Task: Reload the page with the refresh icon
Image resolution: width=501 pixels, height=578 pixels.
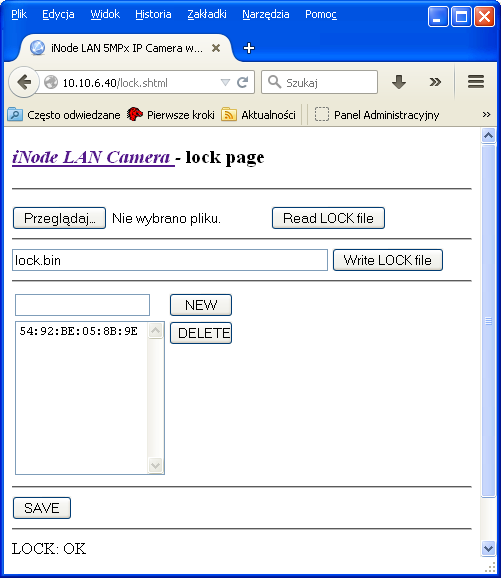Action: point(242,82)
